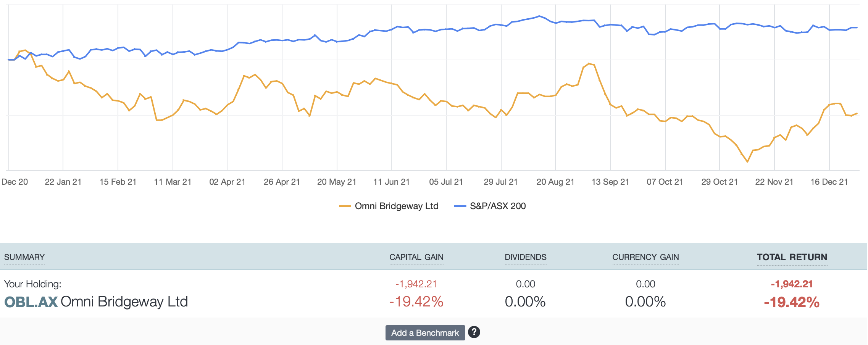The image size is (868, 345).
Task: Toggle S&P/ASX 200 legend series
Action: point(497,206)
